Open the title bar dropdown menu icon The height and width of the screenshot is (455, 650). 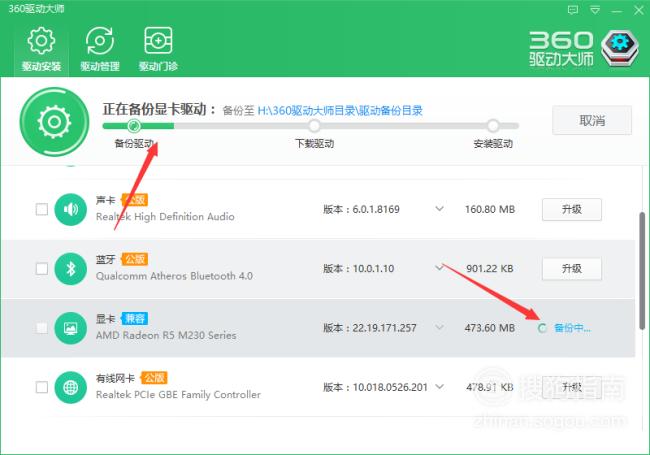595,10
